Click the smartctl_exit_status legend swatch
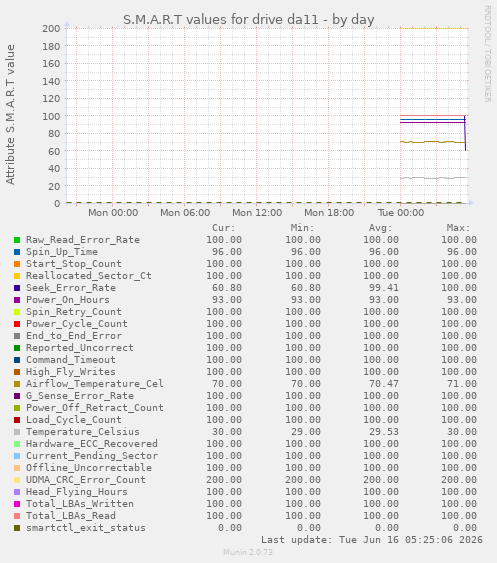Image resolution: width=497 pixels, height=563 pixels. [x=17, y=528]
